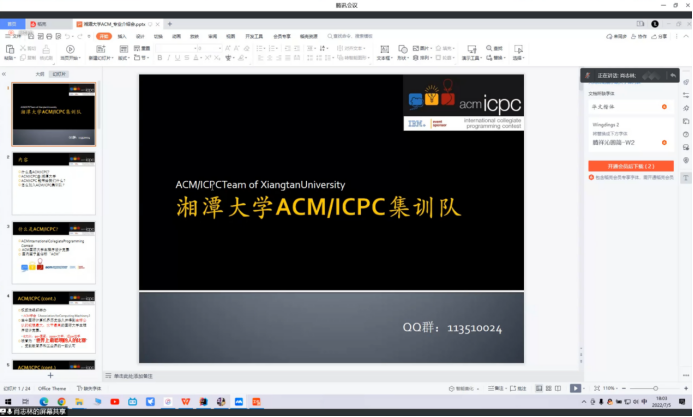Click the zoom out minus button
The height and width of the screenshot is (417, 693).
coord(624,388)
